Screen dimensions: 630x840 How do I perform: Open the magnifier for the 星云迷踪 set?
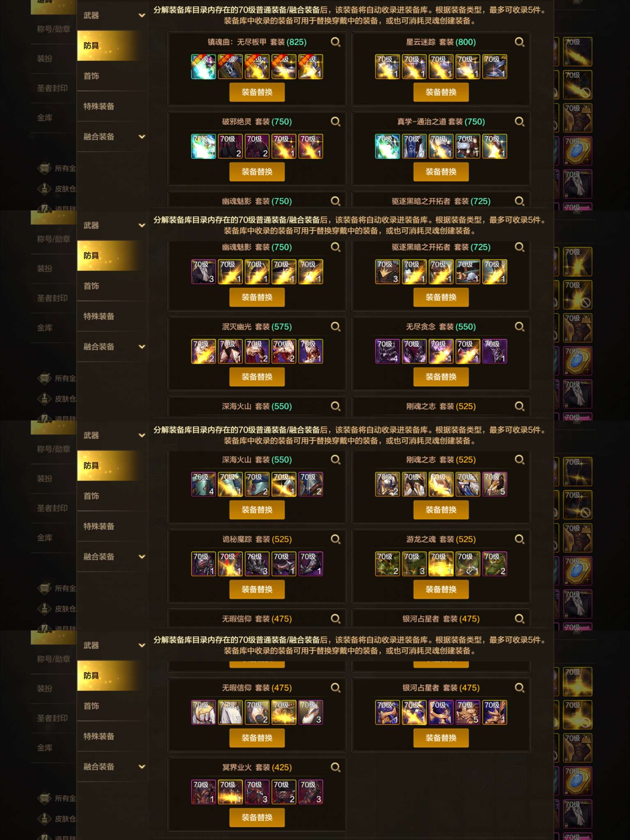point(519,42)
